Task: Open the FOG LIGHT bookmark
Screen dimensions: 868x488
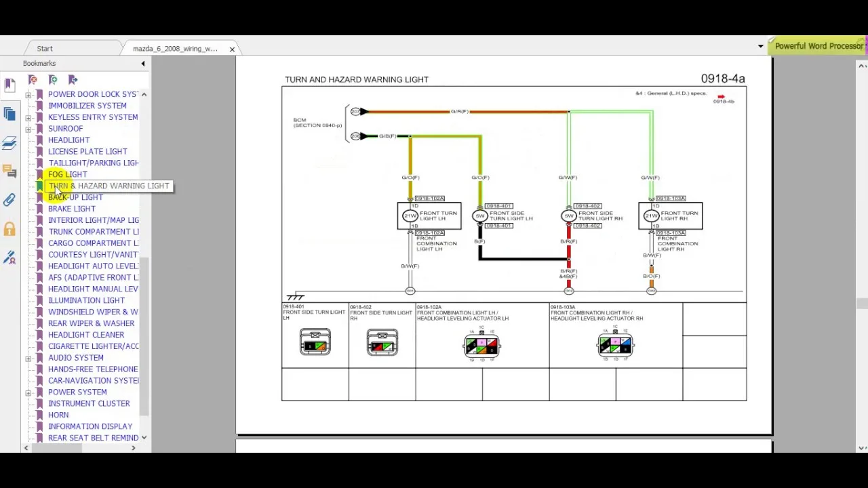Action: [x=67, y=175]
